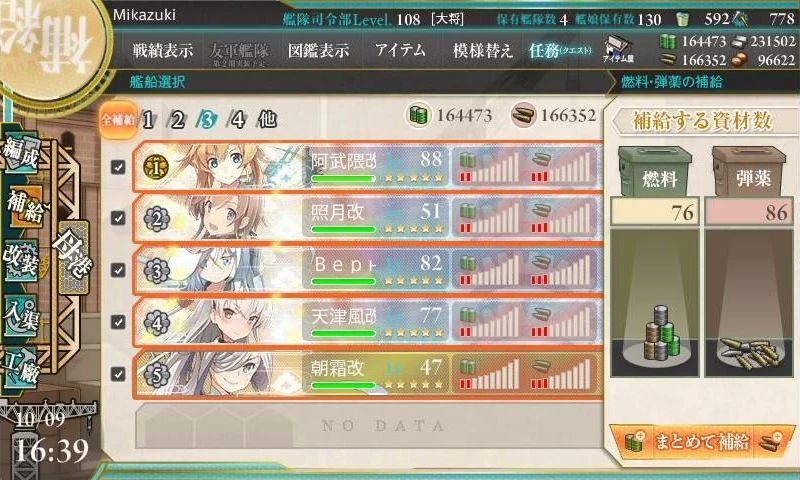The height and width of the screenshot is (480, 800).
Task: Open the 改装 remodel sidebar icon
Action: [x=21, y=260]
